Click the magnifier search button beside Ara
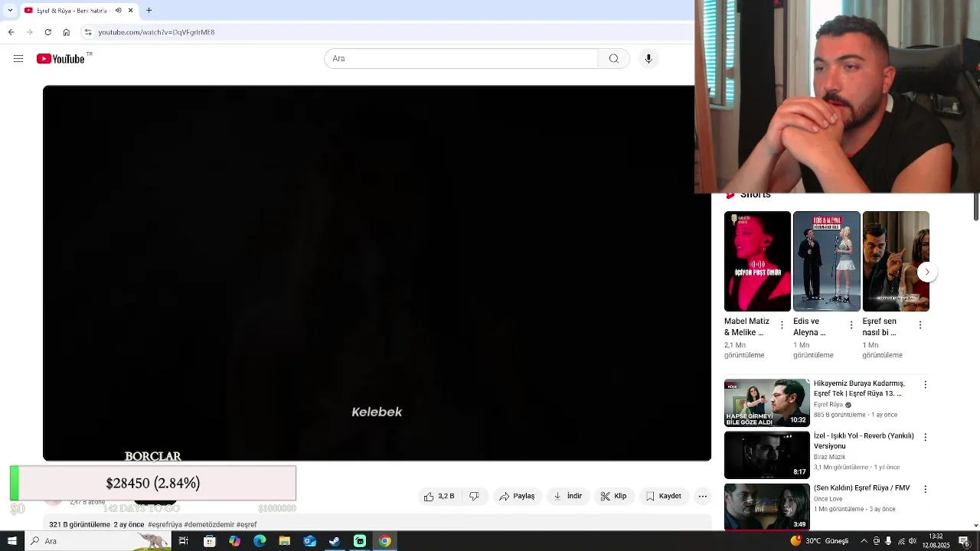This screenshot has height=551, width=980. (614, 59)
